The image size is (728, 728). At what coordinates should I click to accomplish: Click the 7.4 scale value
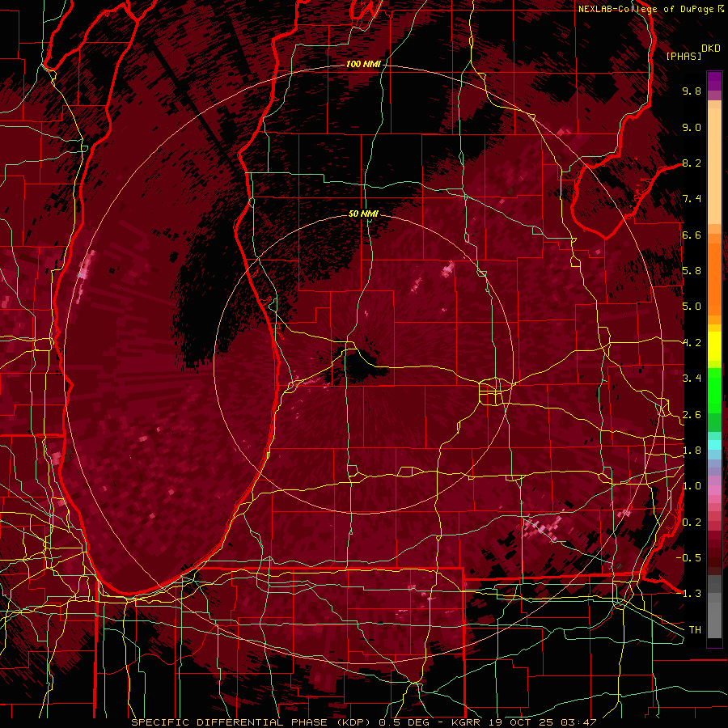pyautogui.click(x=692, y=199)
